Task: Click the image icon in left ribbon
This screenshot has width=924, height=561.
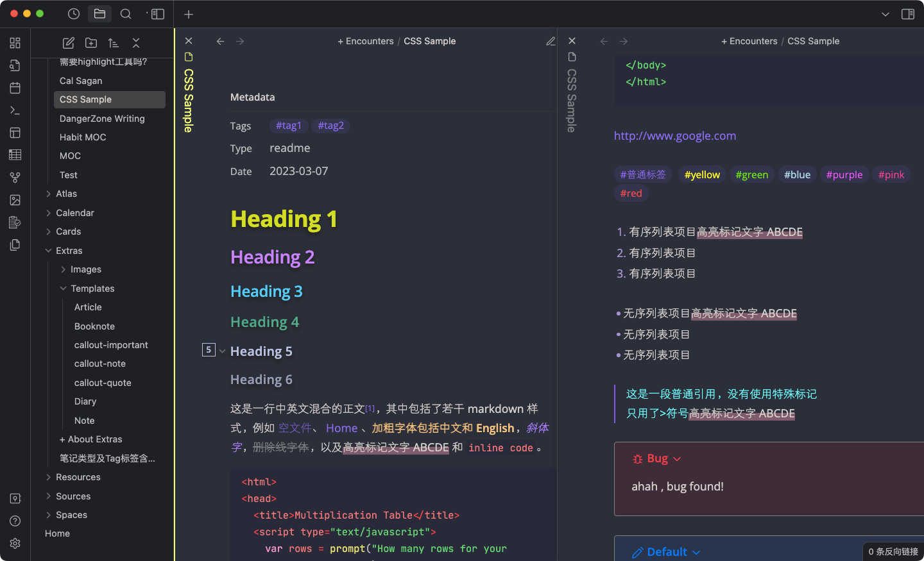Action: pyautogui.click(x=15, y=200)
